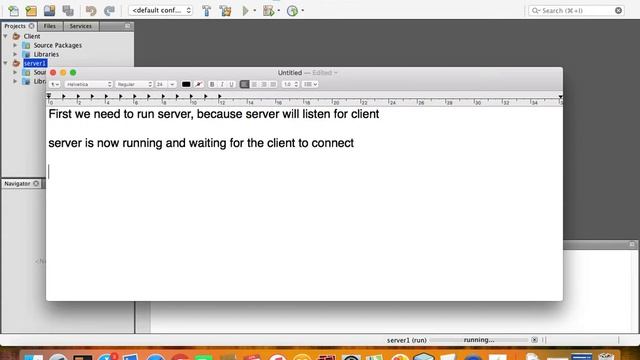The height and width of the screenshot is (360, 640).
Task: Select justified text alignment
Action: coord(273,84)
